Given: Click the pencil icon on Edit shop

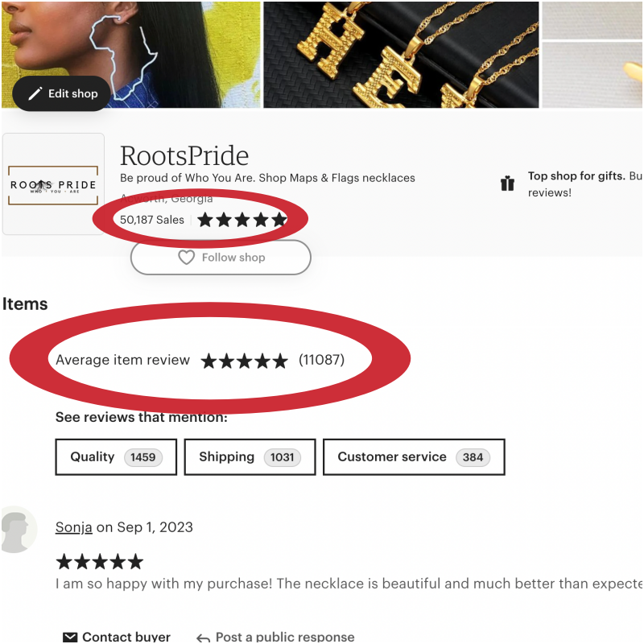Looking at the screenshot, I should 35,93.
